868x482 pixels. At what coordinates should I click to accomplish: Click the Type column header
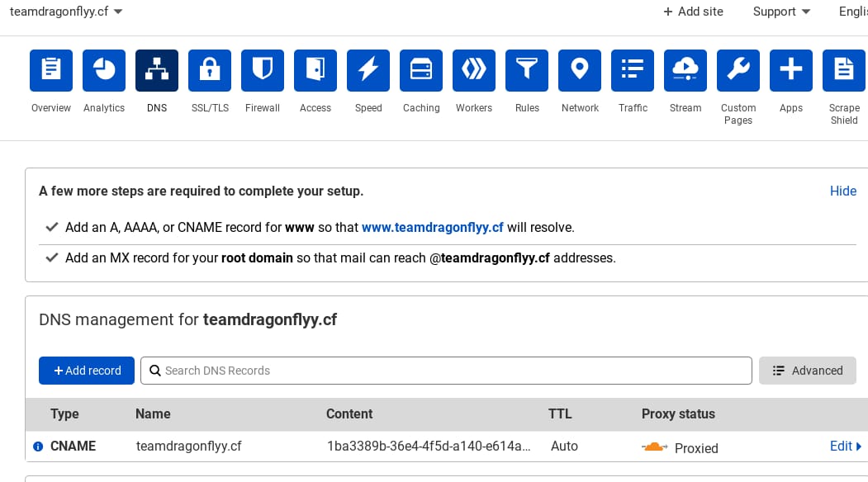pos(64,414)
